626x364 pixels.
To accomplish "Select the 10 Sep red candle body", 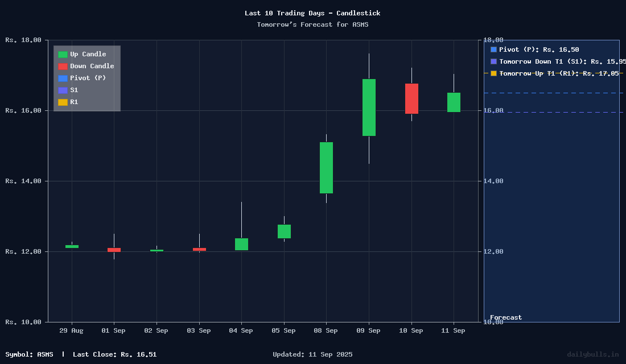I will tap(411, 98).
